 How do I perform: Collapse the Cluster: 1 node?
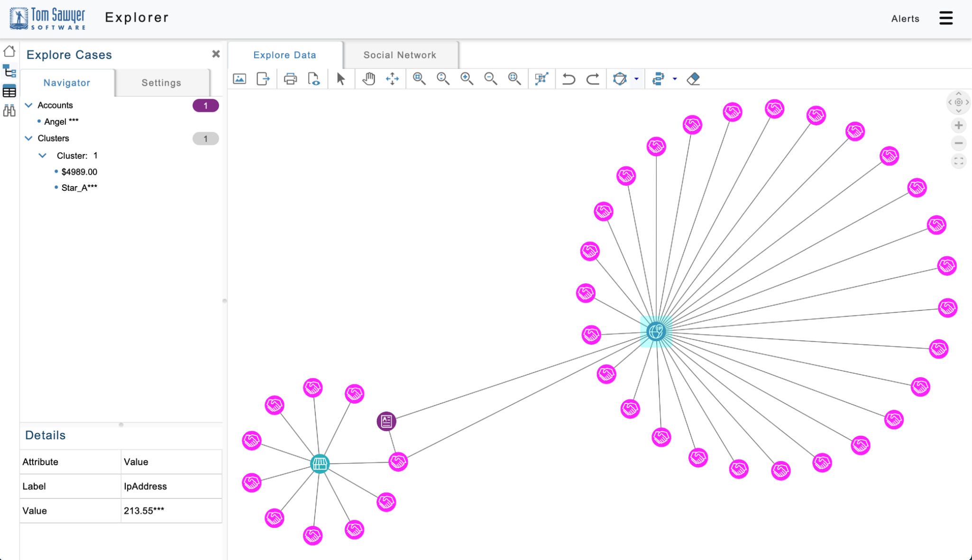[43, 155]
